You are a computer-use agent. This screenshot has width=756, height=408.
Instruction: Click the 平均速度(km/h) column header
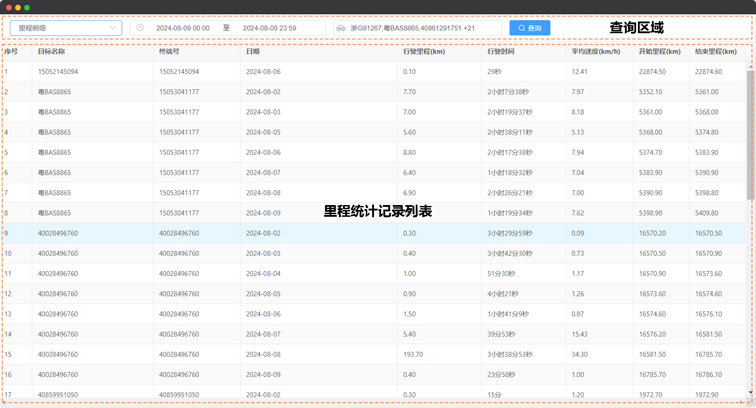tap(596, 51)
